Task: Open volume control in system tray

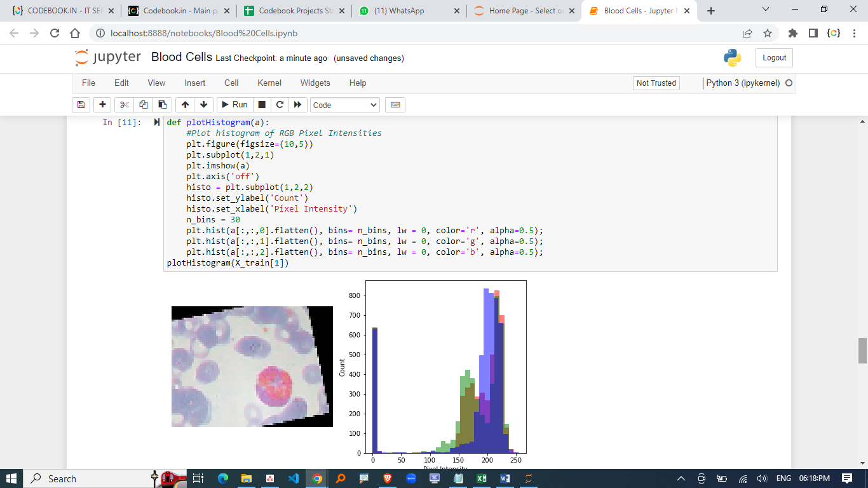Action: coord(762,478)
